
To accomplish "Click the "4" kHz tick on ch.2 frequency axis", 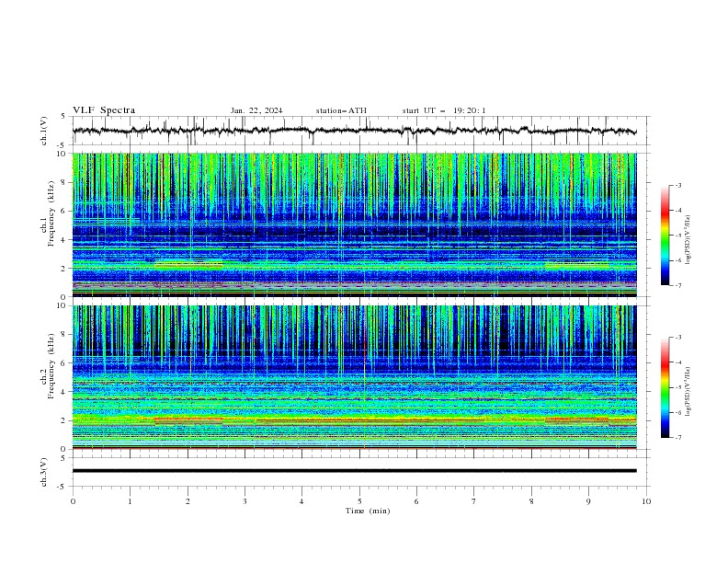I will tap(65, 392).
